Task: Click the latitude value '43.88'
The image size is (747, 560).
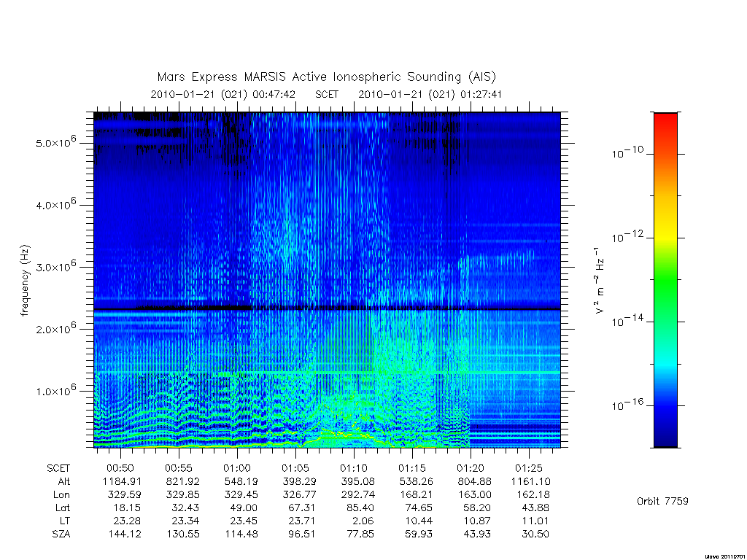Action: pyautogui.click(x=535, y=507)
